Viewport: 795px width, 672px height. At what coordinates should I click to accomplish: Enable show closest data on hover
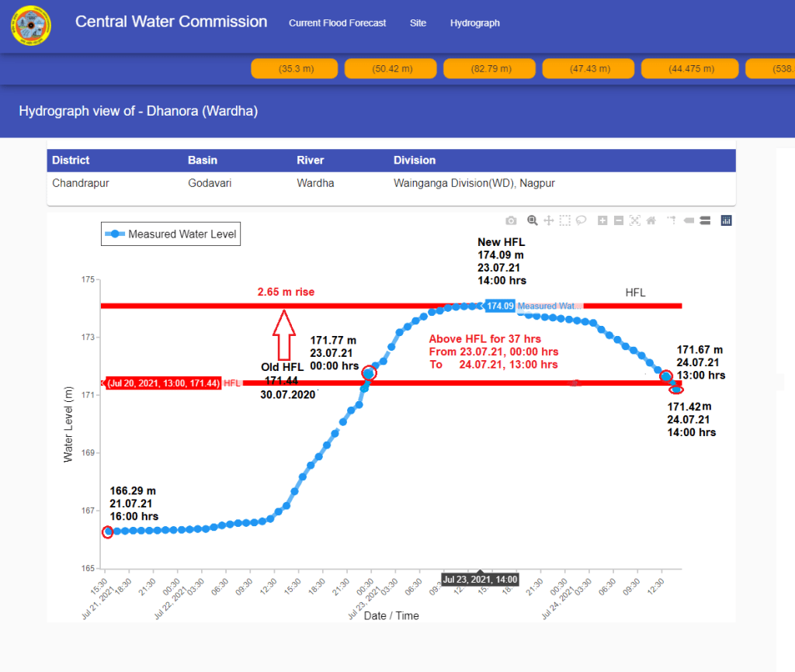click(x=688, y=220)
